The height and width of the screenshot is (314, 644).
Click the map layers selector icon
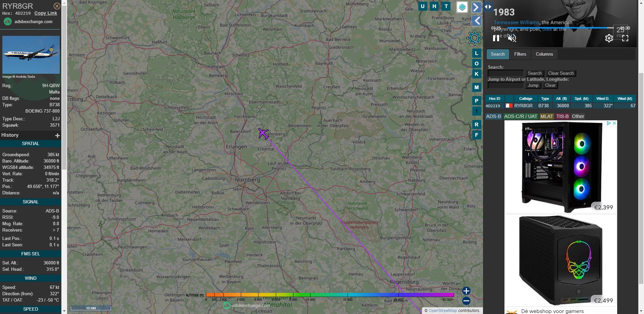[x=462, y=7]
